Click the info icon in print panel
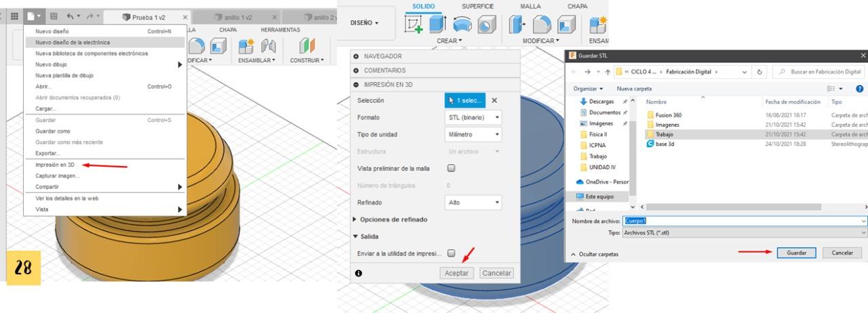This screenshot has width=868, height=313. pyautogui.click(x=358, y=273)
